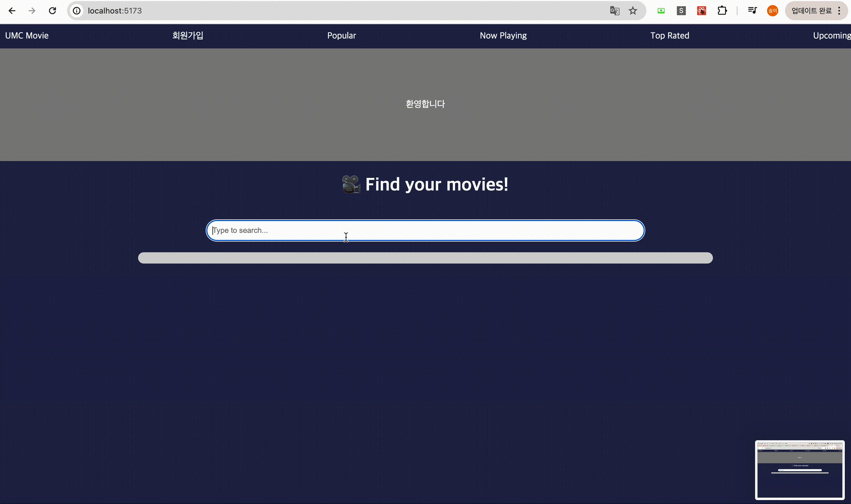Click the green N extension icon

661,11
